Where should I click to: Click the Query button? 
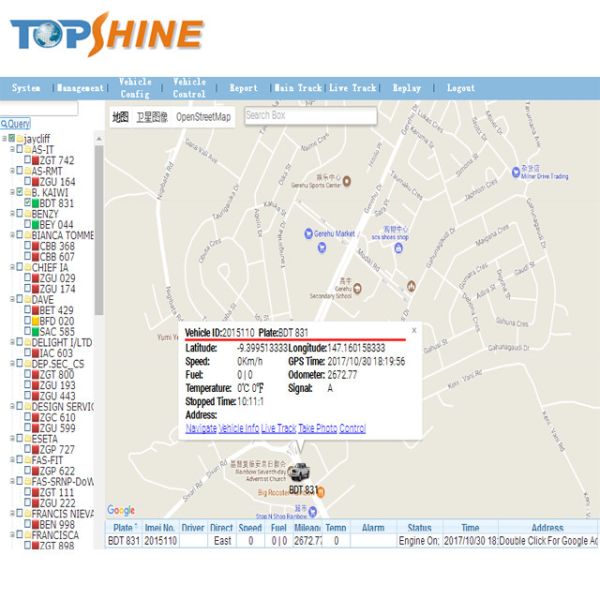click(15, 124)
